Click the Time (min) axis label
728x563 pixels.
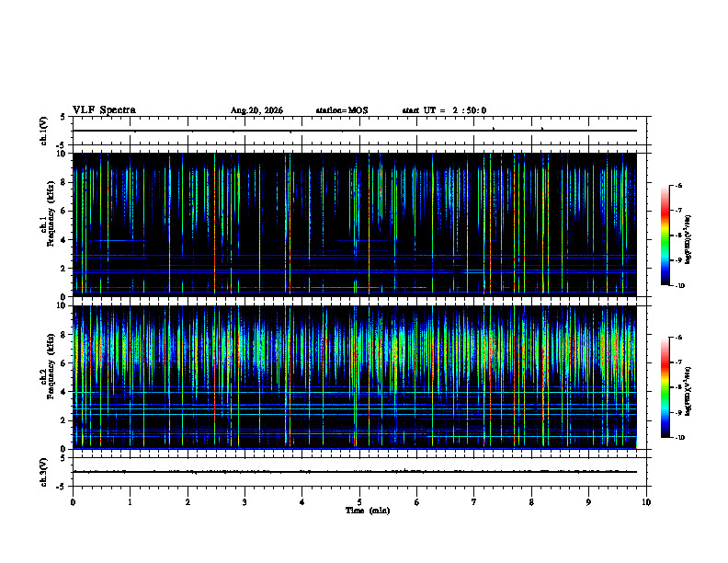368,511
